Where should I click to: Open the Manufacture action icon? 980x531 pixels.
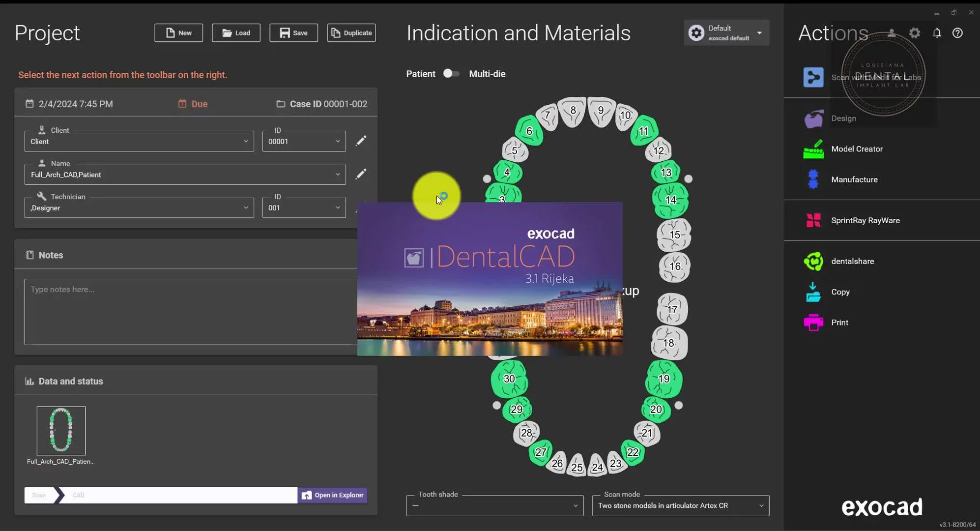[x=813, y=179]
